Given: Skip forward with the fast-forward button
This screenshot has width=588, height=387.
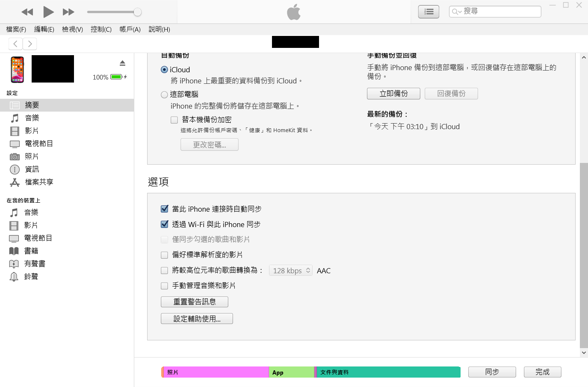Looking at the screenshot, I should coord(68,12).
